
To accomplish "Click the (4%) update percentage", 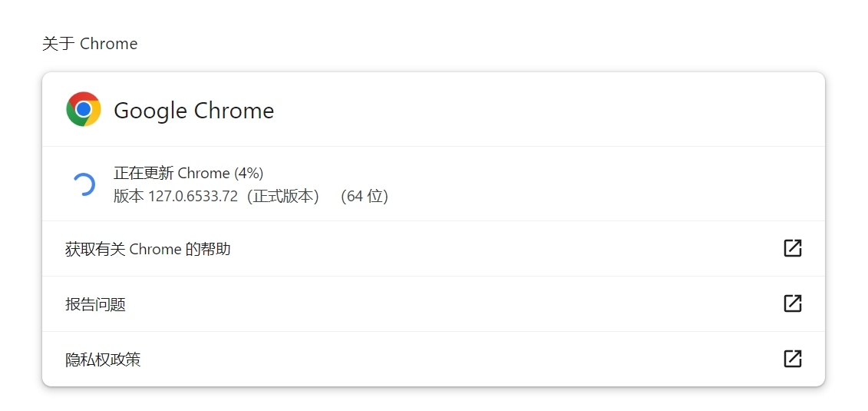I will [x=249, y=173].
